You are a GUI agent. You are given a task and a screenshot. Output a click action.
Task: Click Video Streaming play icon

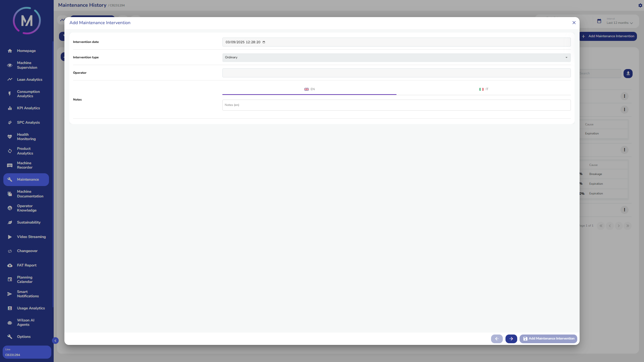(10, 237)
